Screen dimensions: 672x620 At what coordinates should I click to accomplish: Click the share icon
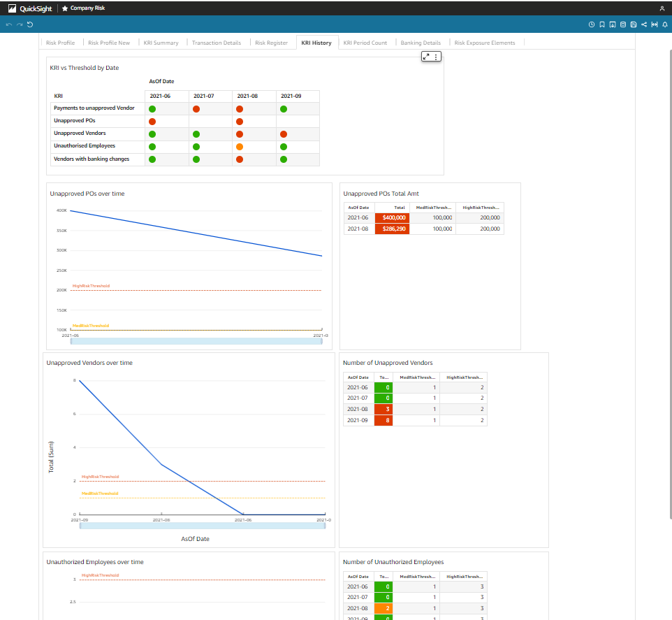pyautogui.click(x=643, y=24)
